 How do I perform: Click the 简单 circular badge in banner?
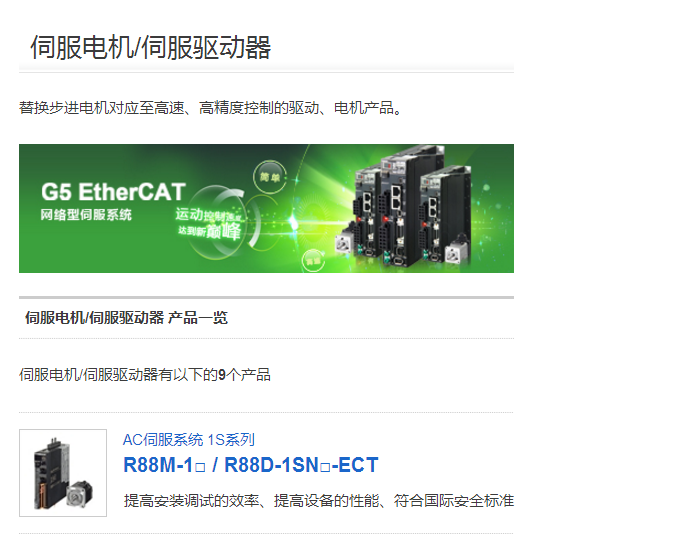coord(269,177)
